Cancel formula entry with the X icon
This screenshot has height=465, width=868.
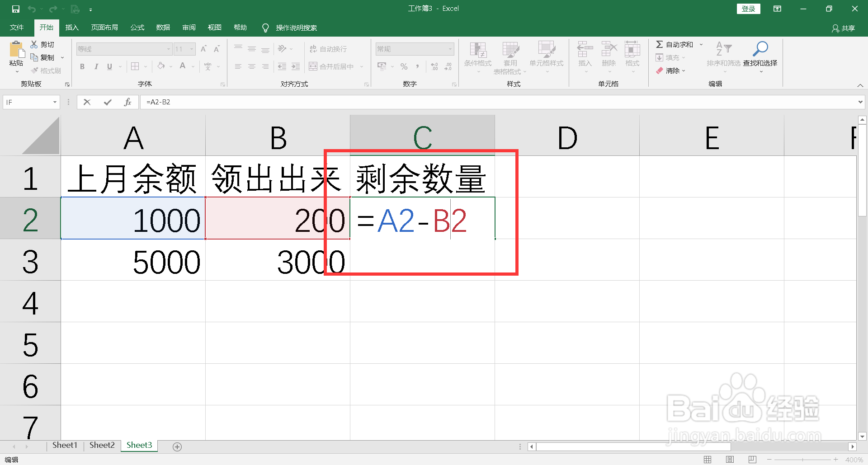coord(87,102)
